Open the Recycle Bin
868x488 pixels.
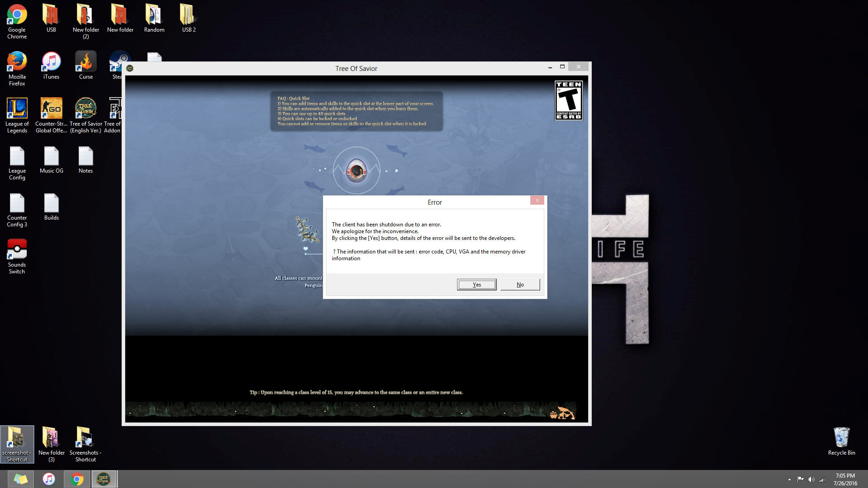point(841,437)
